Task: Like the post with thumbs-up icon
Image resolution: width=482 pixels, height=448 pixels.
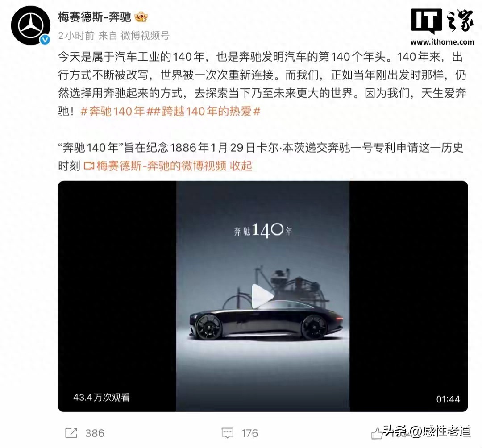Action: (x=377, y=434)
